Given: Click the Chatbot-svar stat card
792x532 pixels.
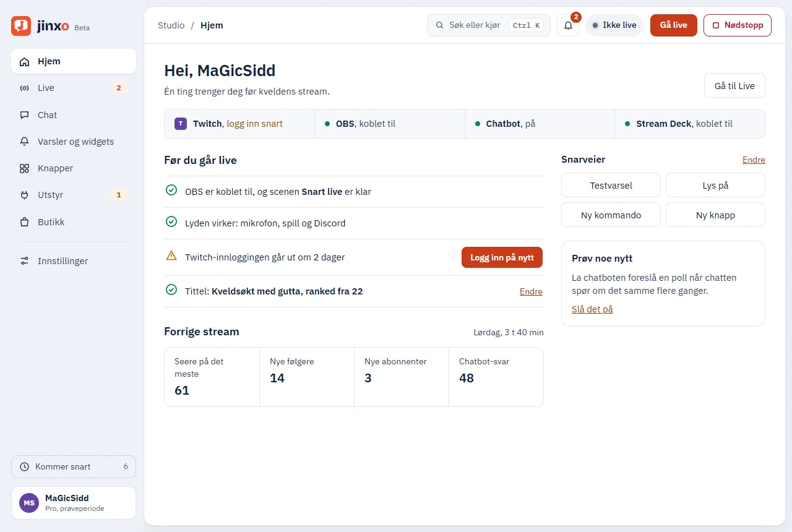Looking at the screenshot, I should [496, 377].
